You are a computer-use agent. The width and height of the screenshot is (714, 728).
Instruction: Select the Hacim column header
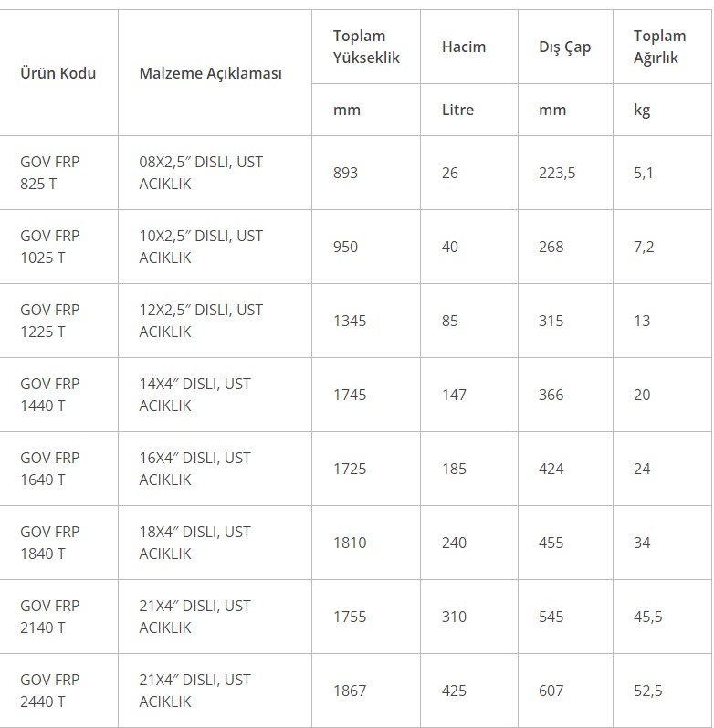coord(464,47)
